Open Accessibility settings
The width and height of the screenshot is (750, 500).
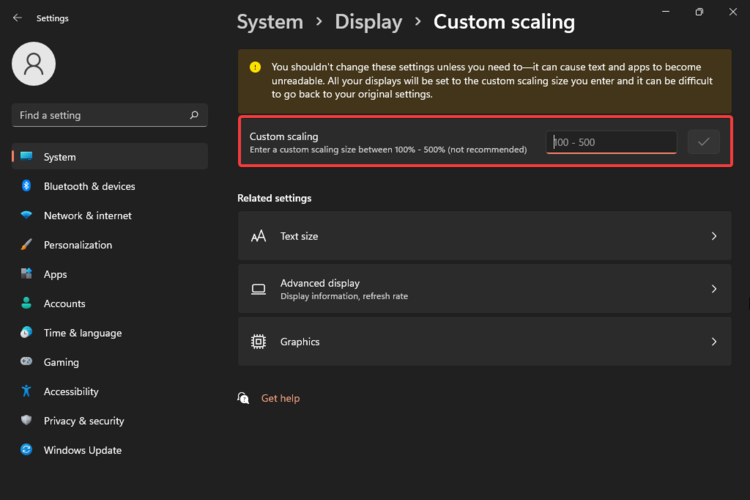[x=110, y=391]
